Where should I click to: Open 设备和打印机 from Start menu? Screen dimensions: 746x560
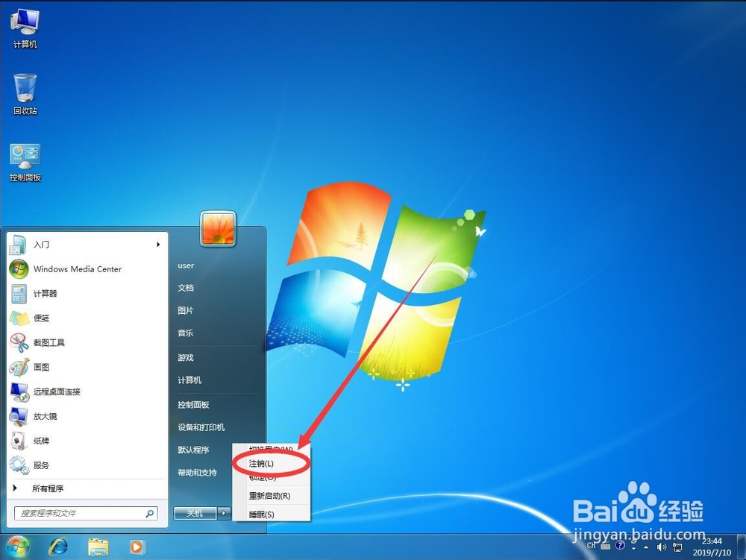click(201, 427)
